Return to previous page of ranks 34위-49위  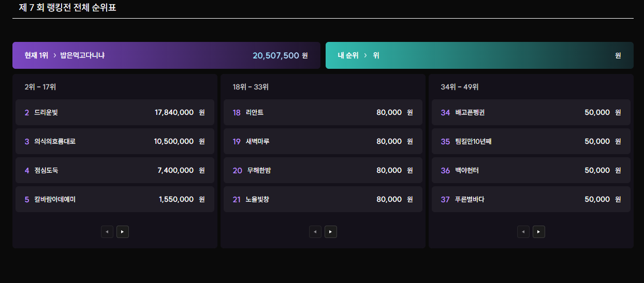point(523,232)
